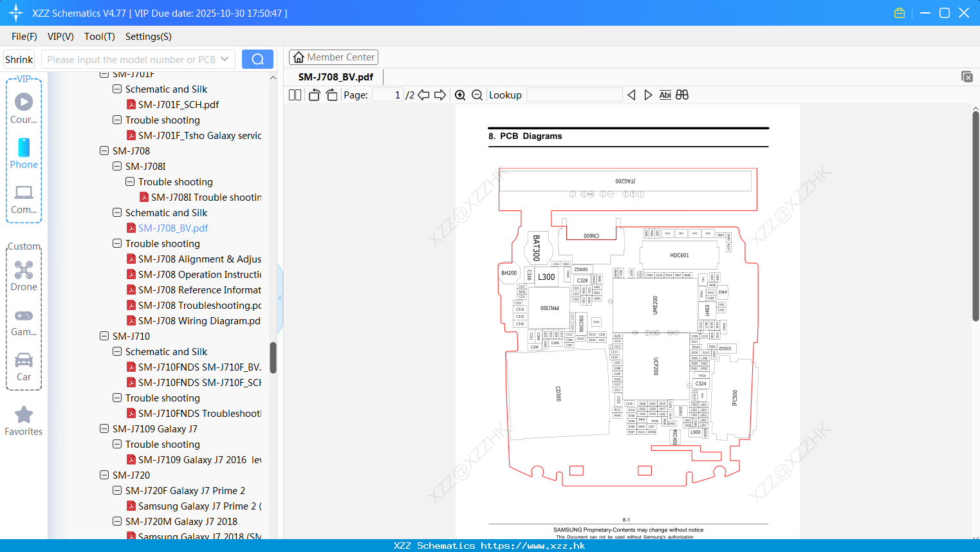980x552 pixels.
Task: Rotate page counterclockwise icon
Action: click(x=314, y=95)
